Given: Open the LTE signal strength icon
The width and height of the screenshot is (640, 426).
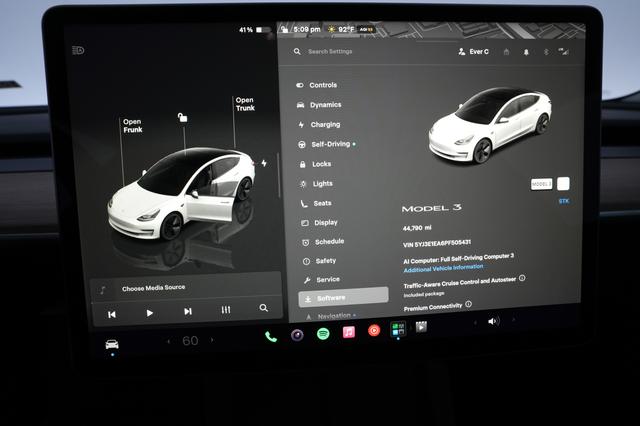Looking at the screenshot, I should click(564, 51).
